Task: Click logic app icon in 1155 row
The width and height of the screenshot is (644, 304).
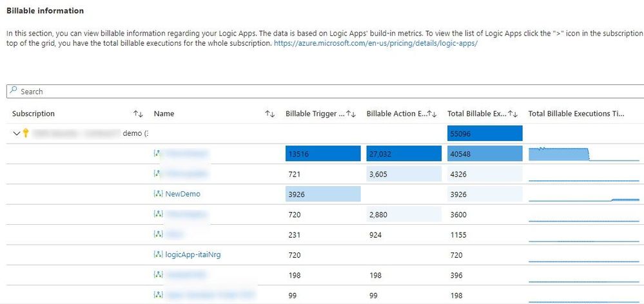Action: (x=158, y=234)
